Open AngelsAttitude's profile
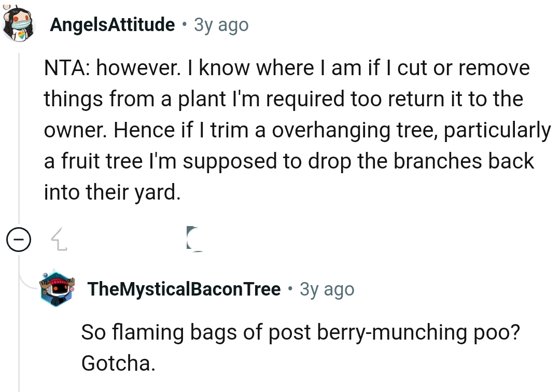Screen dimensions: 560x392 tap(111, 24)
